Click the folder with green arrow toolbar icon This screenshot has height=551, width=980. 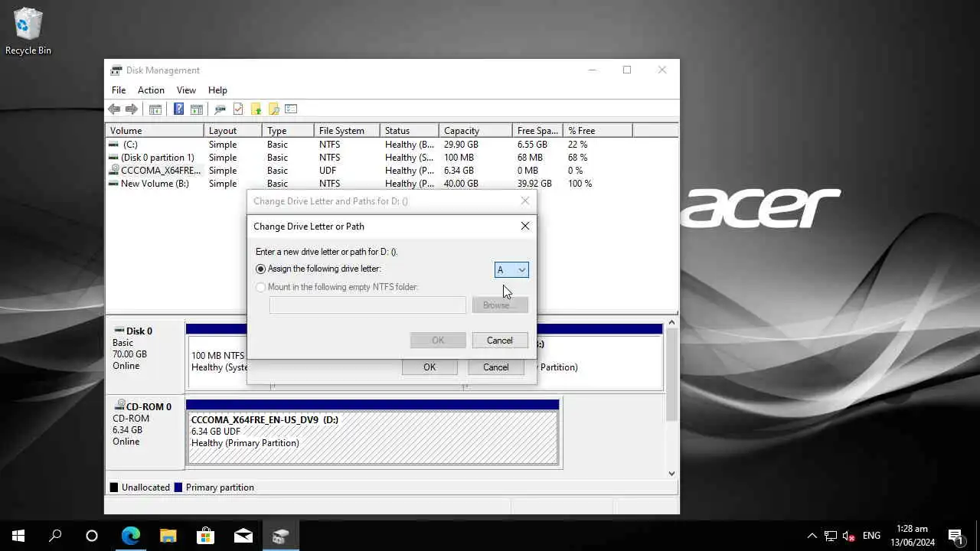click(256, 109)
